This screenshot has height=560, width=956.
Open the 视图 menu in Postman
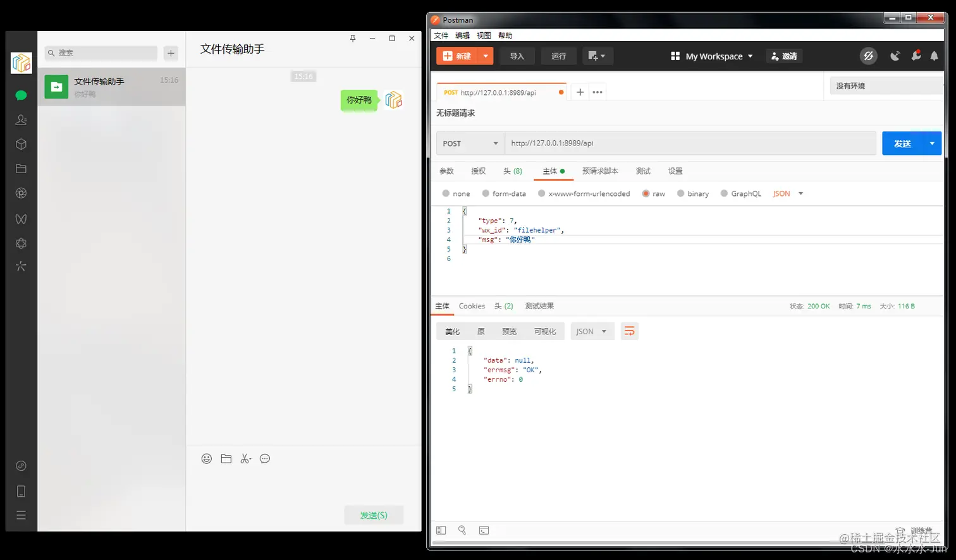tap(484, 35)
